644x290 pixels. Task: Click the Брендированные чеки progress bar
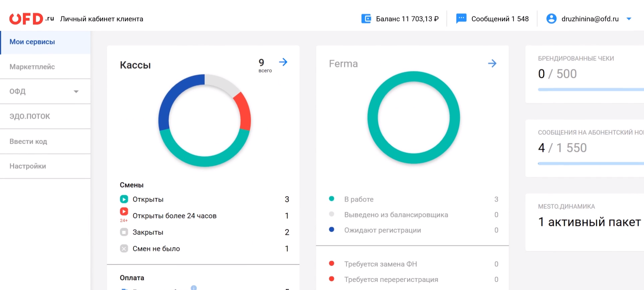point(591,90)
